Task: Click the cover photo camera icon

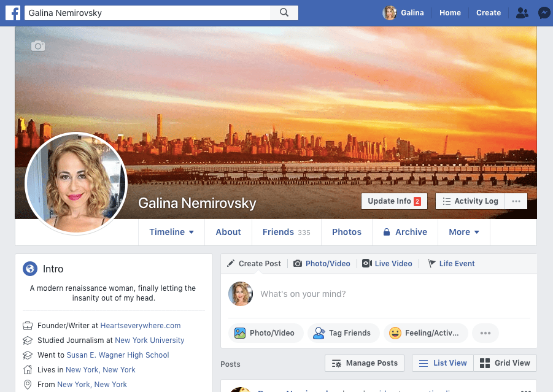Action: coord(38,46)
